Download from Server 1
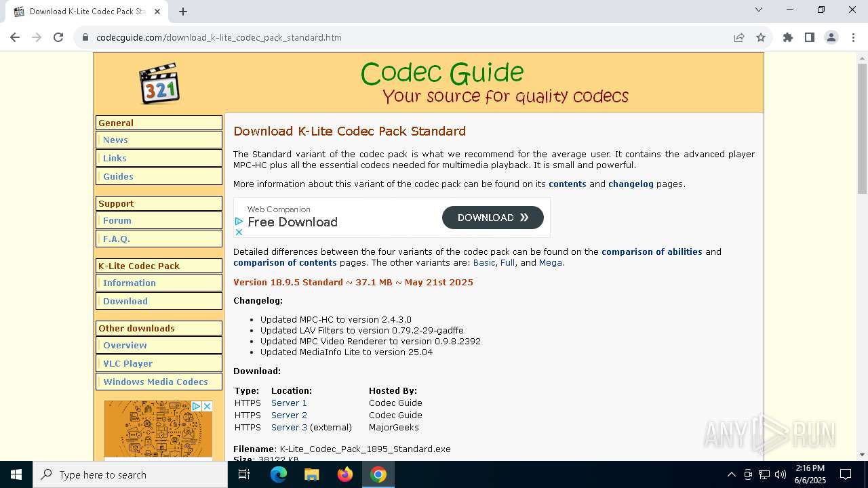Image resolution: width=868 pixels, height=488 pixels. click(289, 403)
